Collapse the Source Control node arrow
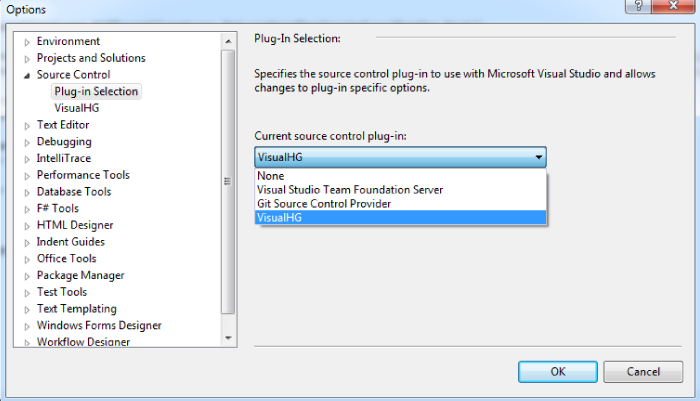Image resolution: width=700 pixels, height=401 pixels. tap(27, 75)
